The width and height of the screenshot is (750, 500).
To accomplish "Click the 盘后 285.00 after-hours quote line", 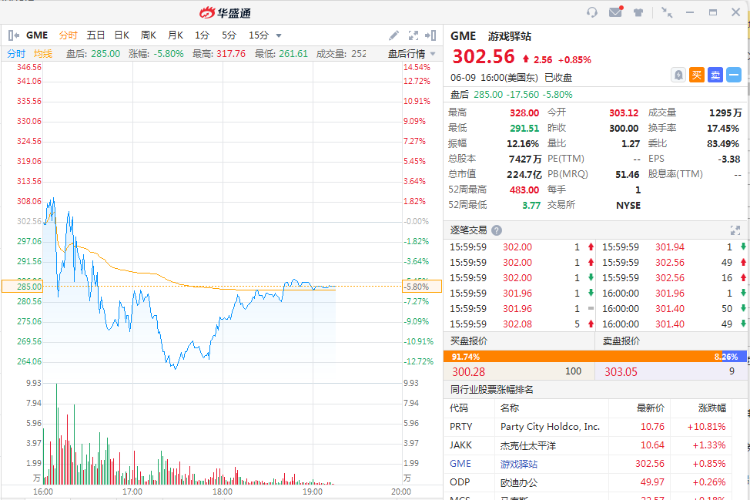I will pyautogui.click(x=511, y=95).
